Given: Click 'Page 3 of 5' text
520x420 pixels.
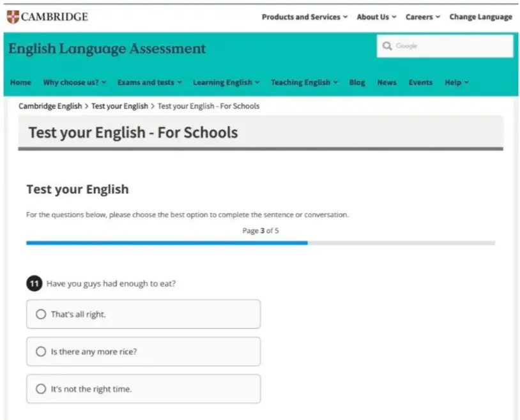Looking at the screenshot, I should click(261, 230).
